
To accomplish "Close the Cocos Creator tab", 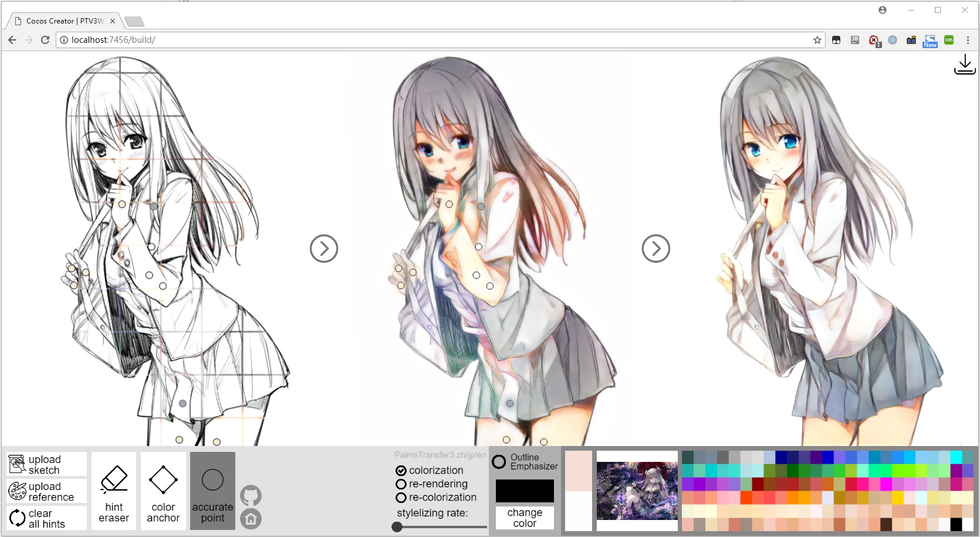I will pyautogui.click(x=113, y=21).
